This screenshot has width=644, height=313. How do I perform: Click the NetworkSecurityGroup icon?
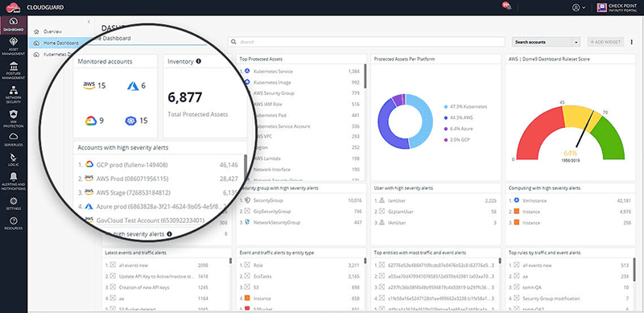coord(247,222)
